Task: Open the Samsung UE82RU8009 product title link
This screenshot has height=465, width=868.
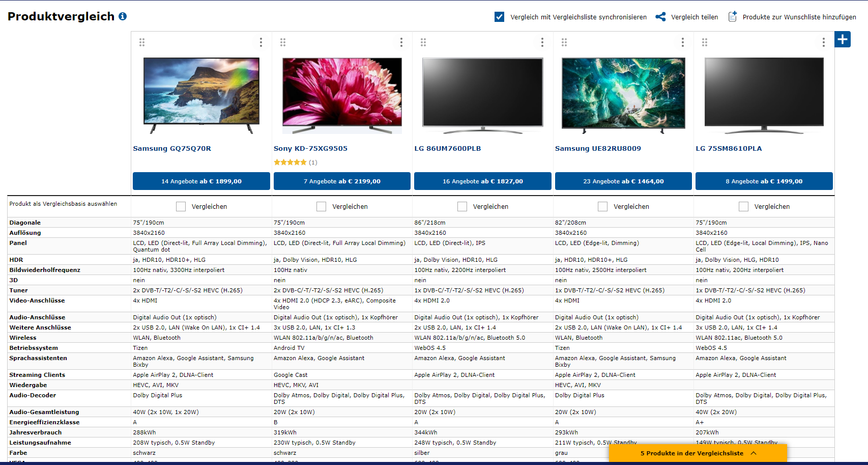Action: click(598, 149)
